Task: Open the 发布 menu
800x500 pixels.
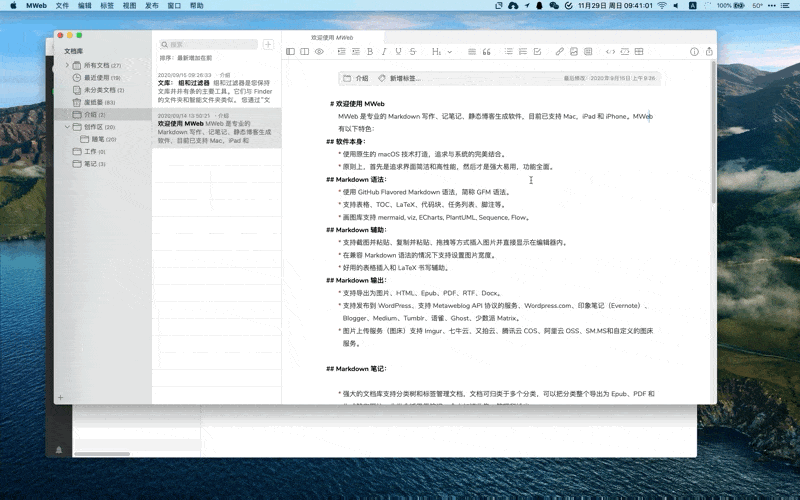Action: 152,6
